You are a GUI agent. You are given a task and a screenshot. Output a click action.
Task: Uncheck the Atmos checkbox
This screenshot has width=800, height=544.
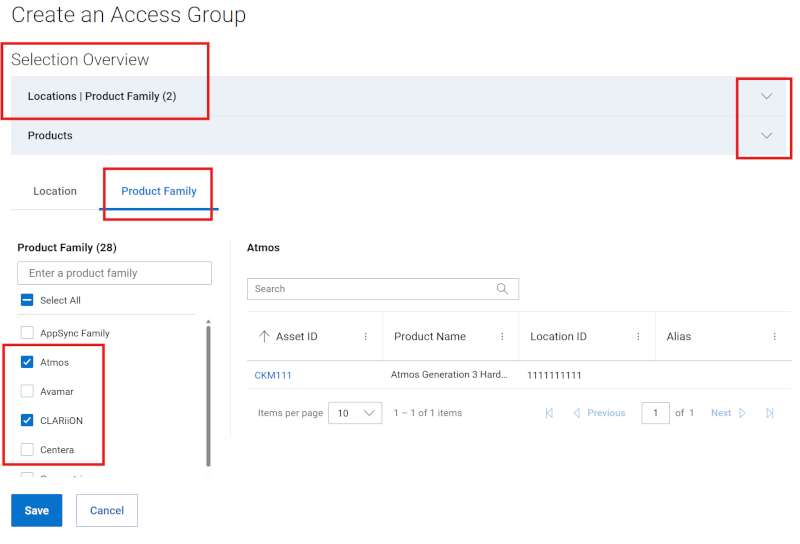tap(27, 362)
